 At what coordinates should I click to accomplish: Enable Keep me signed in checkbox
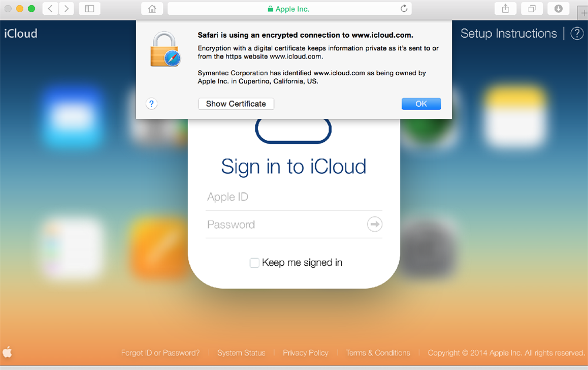[255, 263]
